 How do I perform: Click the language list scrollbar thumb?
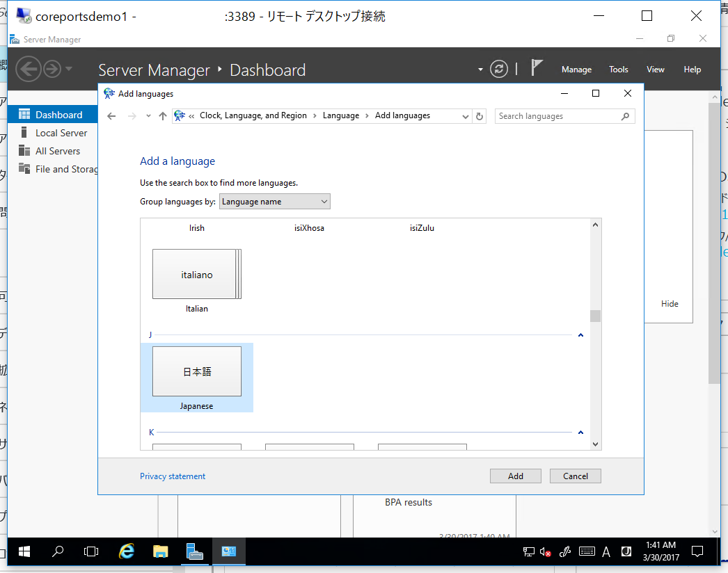pyautogui.click(x=595, y=316)
